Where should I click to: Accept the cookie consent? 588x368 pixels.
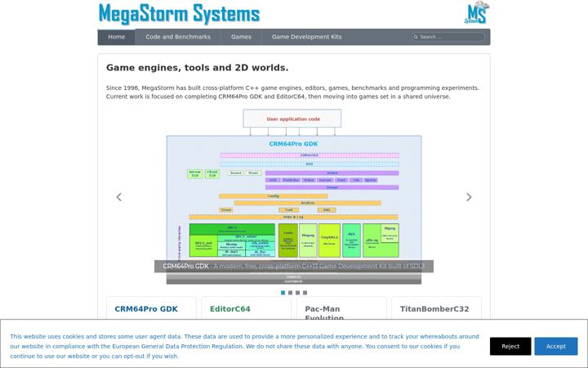(556, 346)
